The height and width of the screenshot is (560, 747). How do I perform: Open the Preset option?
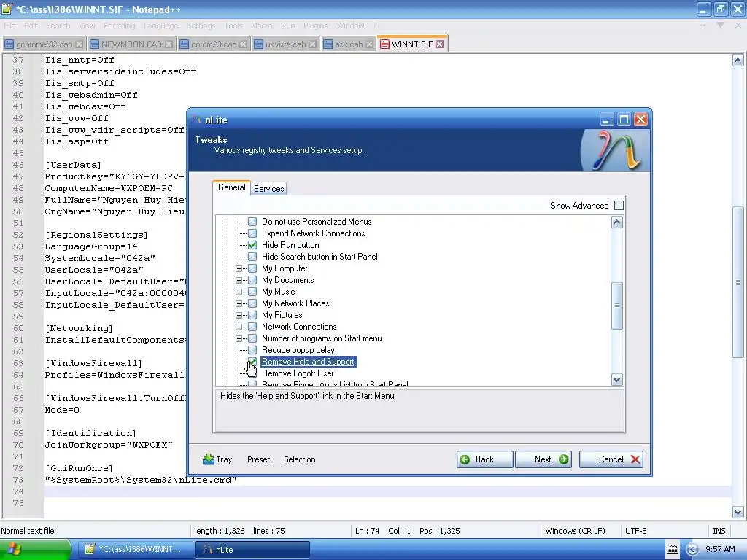pyautogui.click(x=259, y=459)
